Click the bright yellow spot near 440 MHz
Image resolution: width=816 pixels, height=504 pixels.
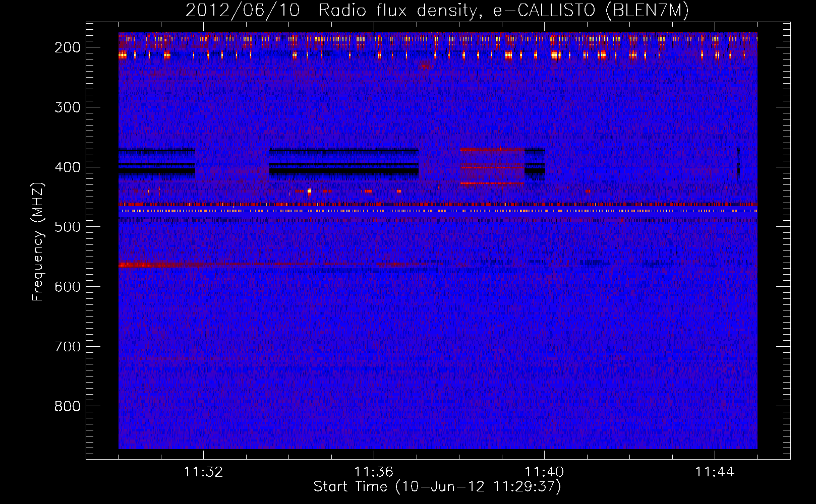pyautogui.click(x=309, y=192)
